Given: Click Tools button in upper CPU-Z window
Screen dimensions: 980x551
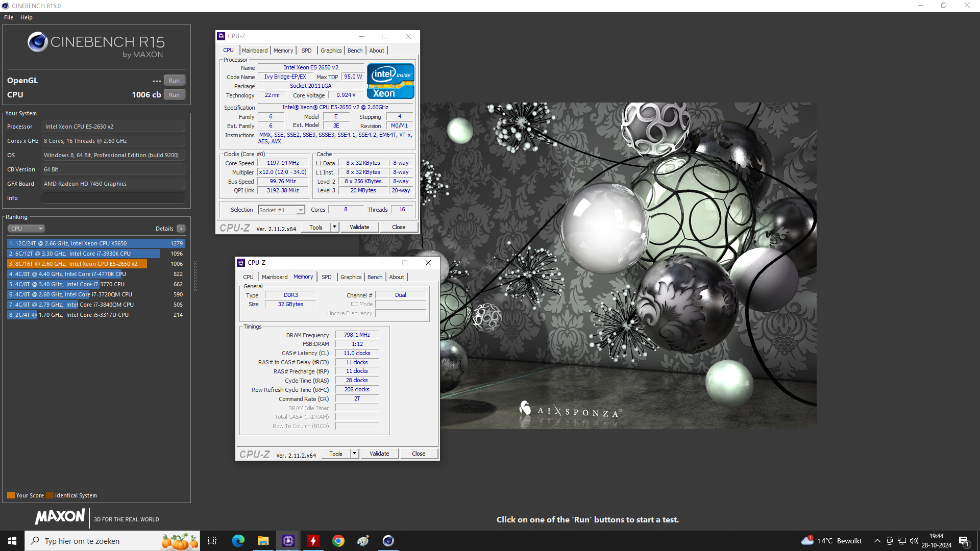Looking at the screenshot, I should (316, 228).
